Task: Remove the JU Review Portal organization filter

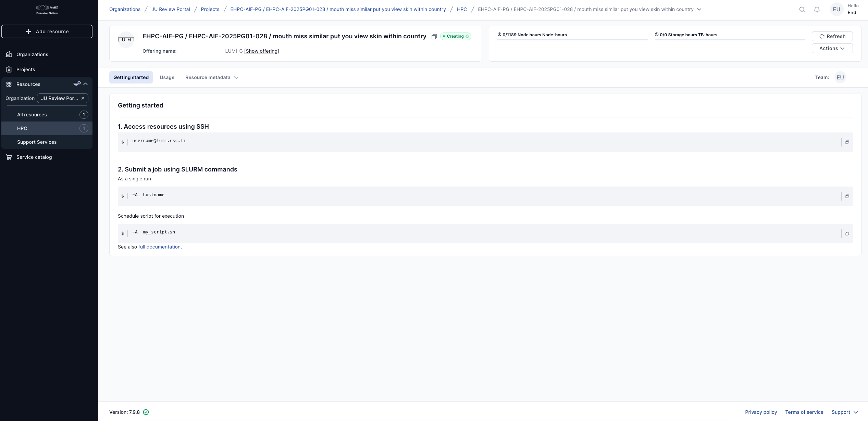Action: tap(83, 98)
